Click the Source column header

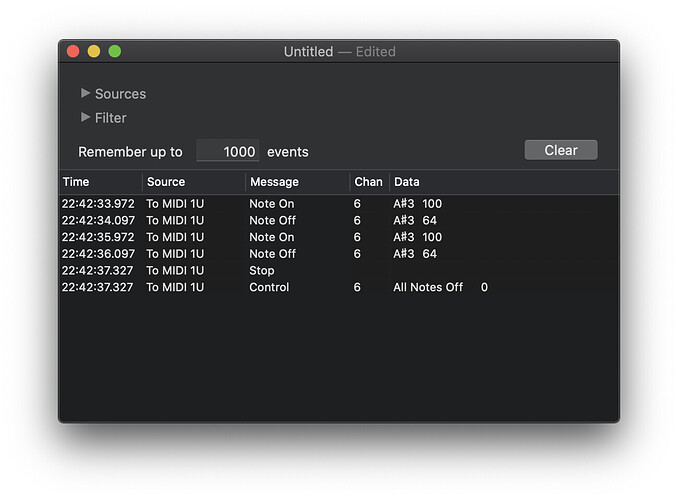pyautogui.click(x=194, y=182)
